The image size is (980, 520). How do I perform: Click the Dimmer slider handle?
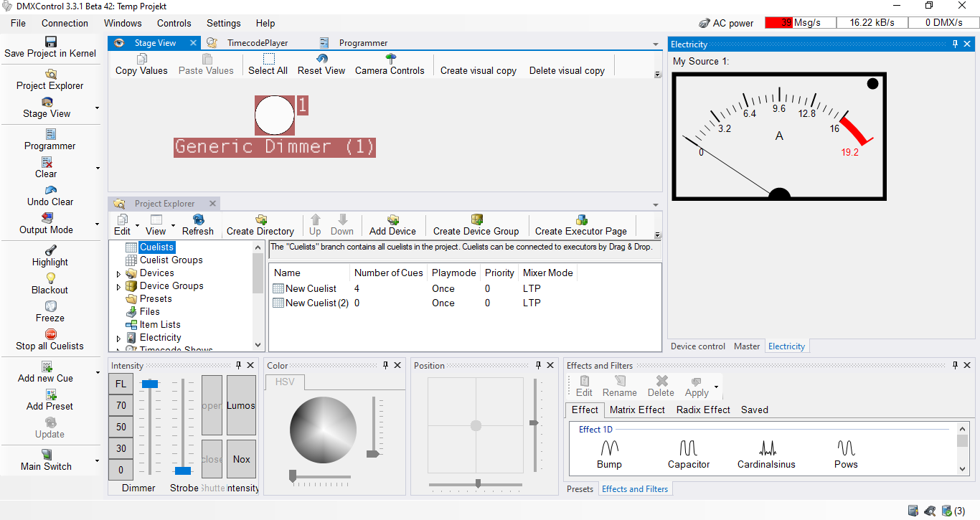[149, 384]
